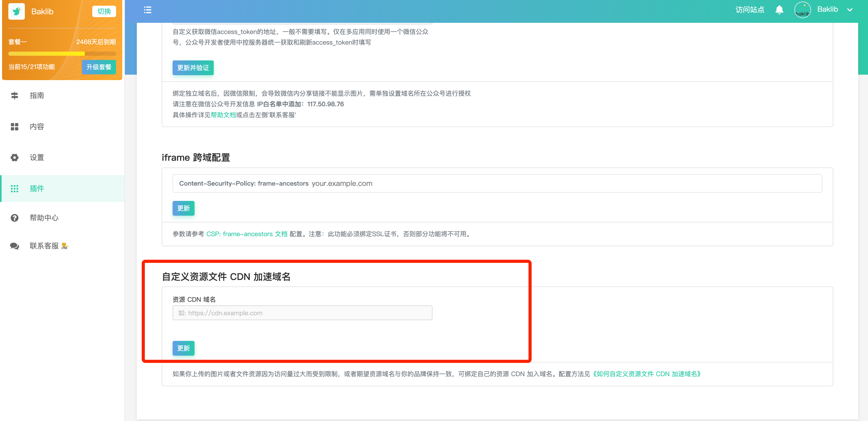868x421 pixels.
Task: Click the 当前15/21项功能 text
Action: point(32,67)
